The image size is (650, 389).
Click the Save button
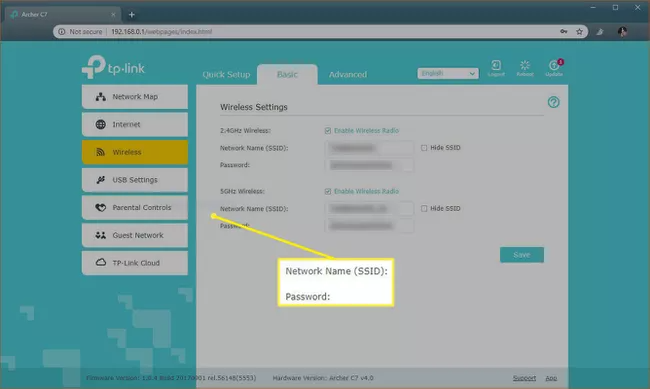[x=521, y=255]
